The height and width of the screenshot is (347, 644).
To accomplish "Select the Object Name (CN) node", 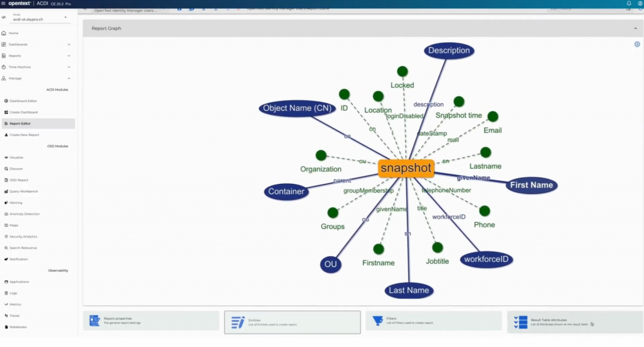I will point(297,108).
